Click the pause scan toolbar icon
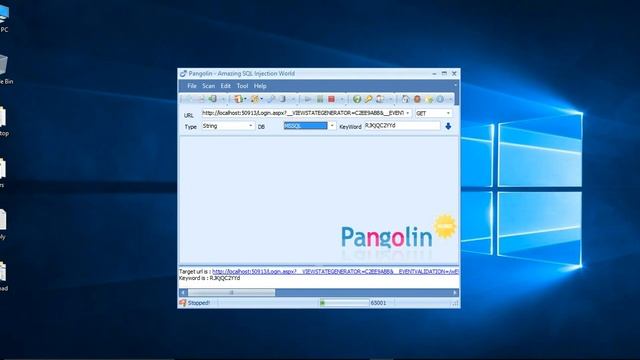This screenshot has height=360, width=640. tap(320, 99)
